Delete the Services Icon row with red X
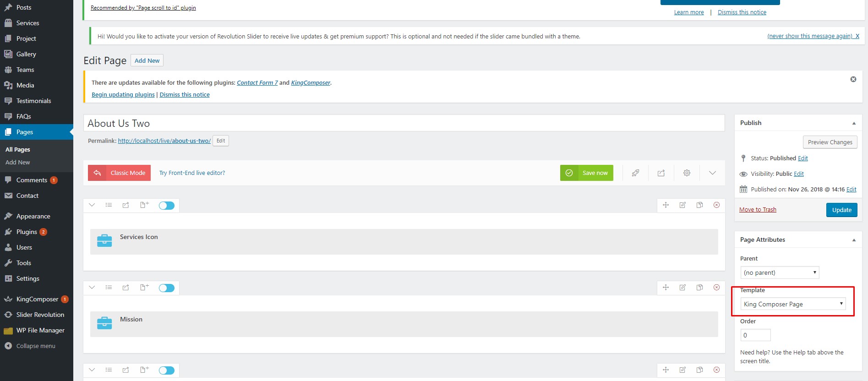868x381 pixels. point(716,205)
